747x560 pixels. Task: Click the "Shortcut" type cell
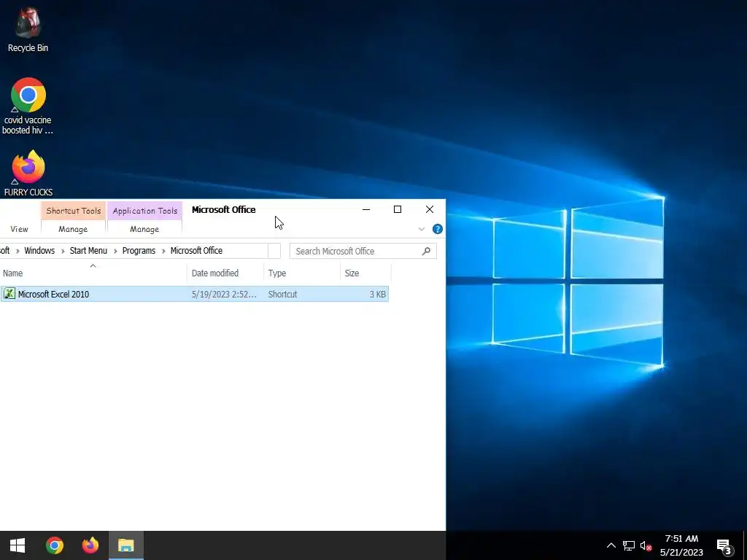pyautogui.click(x=282, y=295)
